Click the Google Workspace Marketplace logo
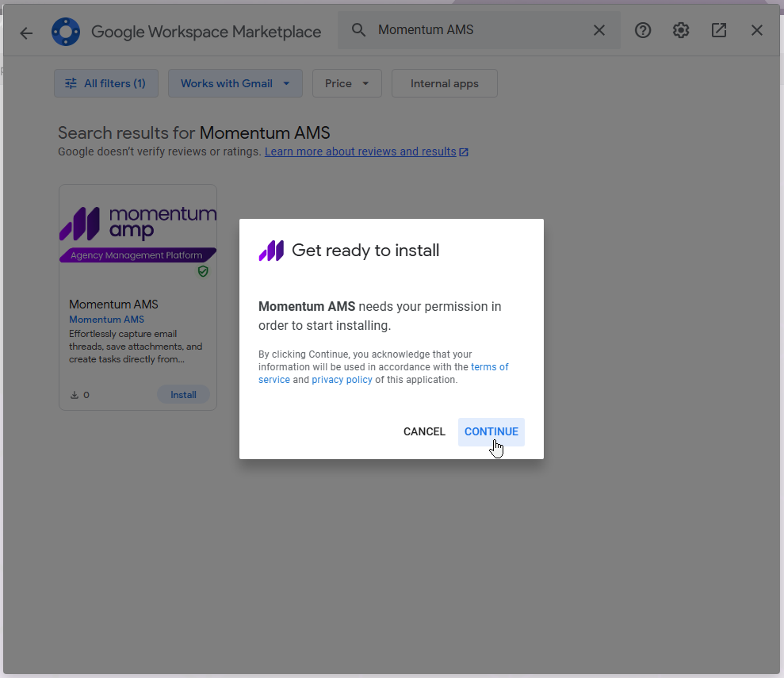 66,32
